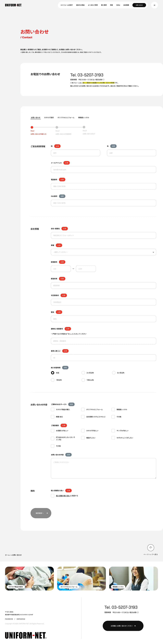Tick the お見積りがほしい checkbox

click(x=52, y=431)
